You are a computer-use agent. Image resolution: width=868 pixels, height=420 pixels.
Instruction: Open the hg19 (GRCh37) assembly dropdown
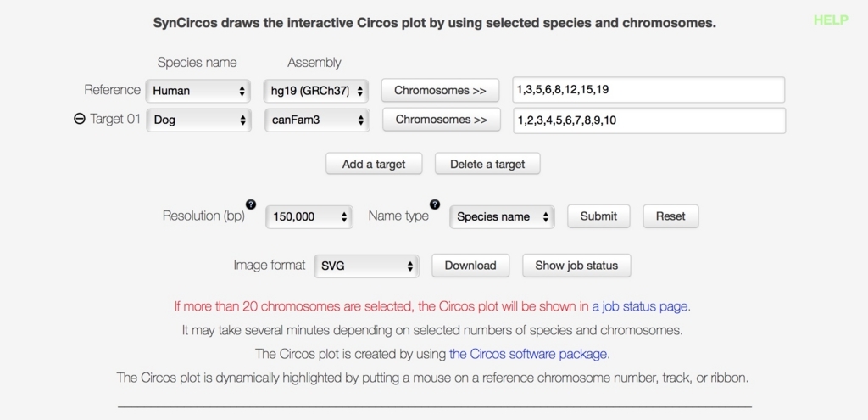click(x=316, y=90)
